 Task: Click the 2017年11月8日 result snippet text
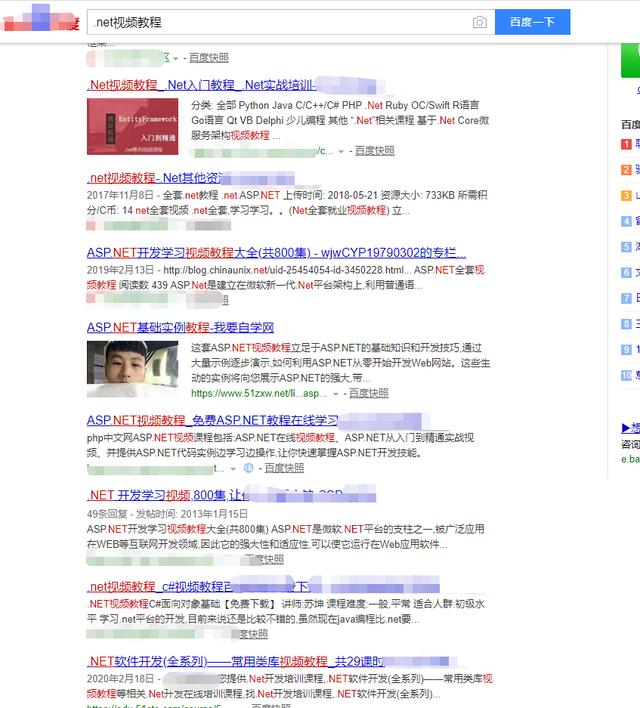coord(287,203)
